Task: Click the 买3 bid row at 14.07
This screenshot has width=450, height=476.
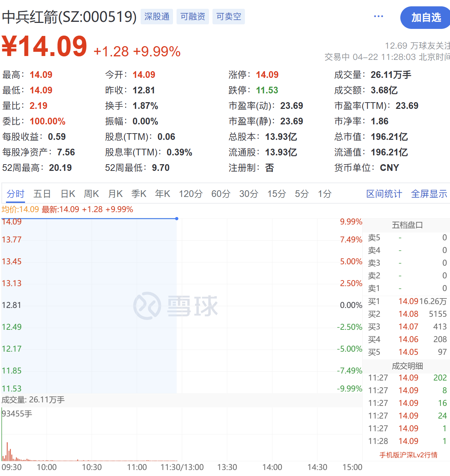Action: 407,327
